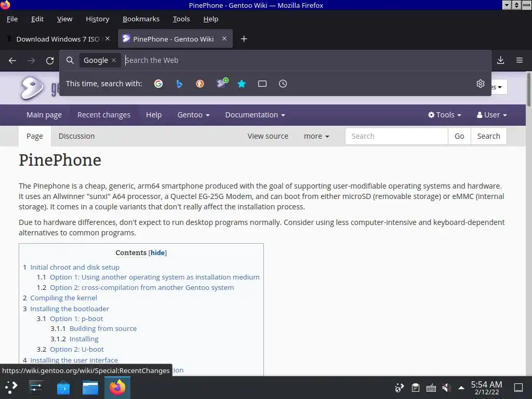Open the virtual keyboard tray icon

[x=431, y=388]
